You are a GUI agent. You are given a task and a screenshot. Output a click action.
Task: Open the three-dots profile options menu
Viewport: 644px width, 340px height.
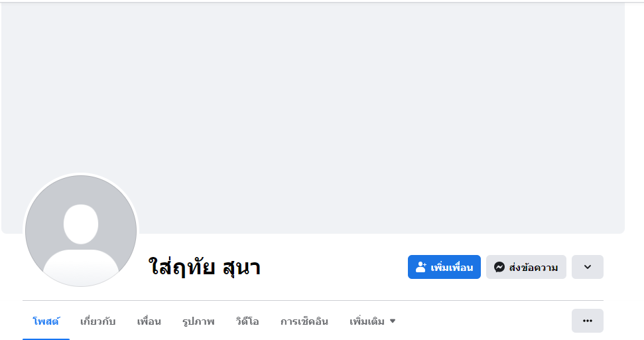pos(587,321)
